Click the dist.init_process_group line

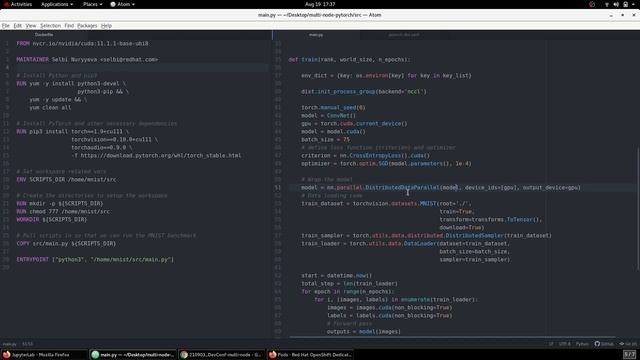(x=364, y=91)
